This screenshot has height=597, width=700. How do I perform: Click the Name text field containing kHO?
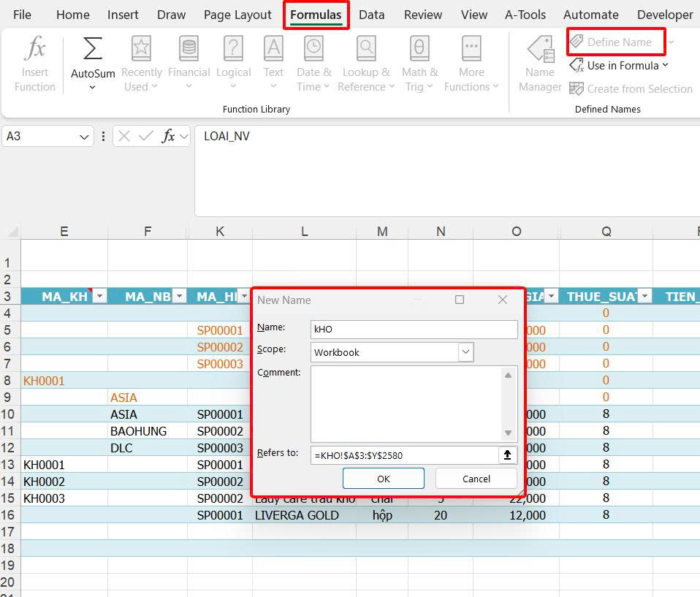414,330
